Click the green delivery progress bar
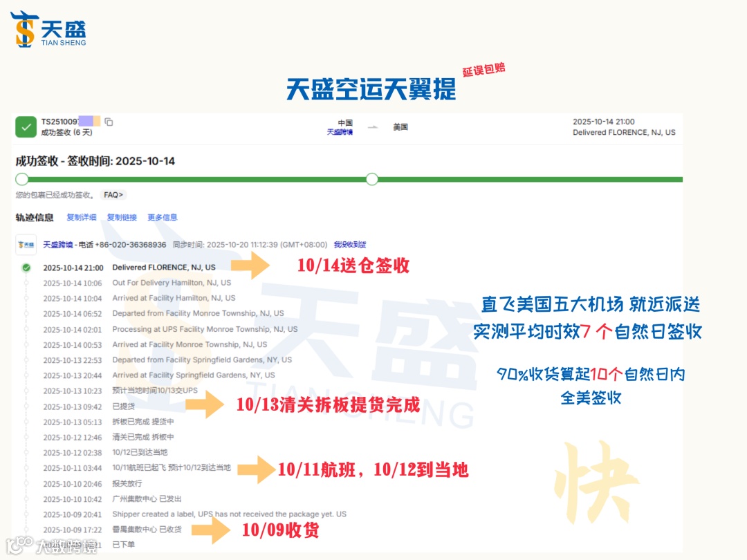The image size is (747, 560). tap(349, 180)
